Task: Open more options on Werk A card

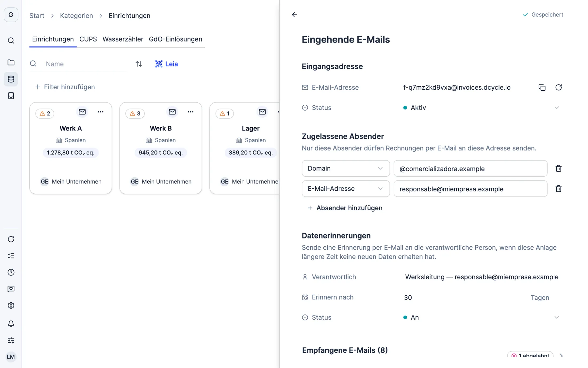Action: tap(101, 112)
